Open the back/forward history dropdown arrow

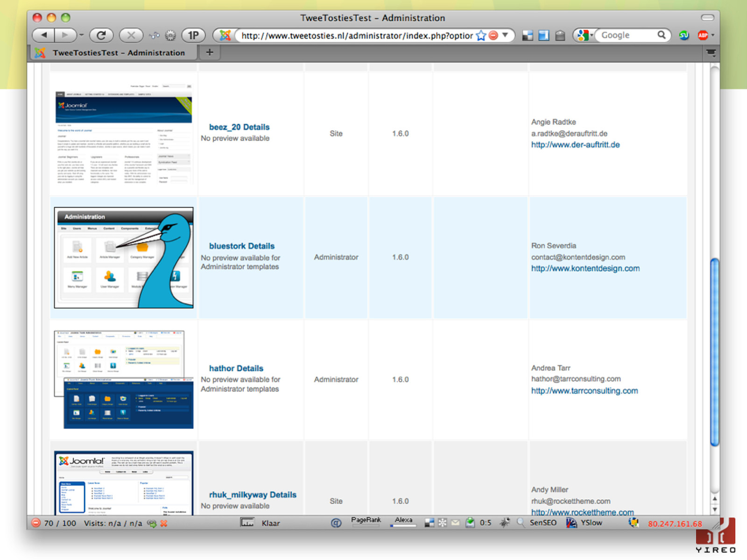click(x=81, y=35)
